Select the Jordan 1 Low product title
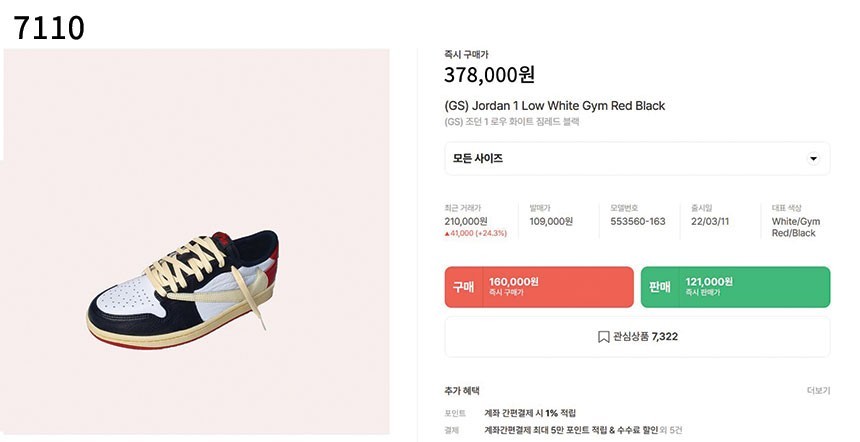The image size is (860, 442). 554,106
